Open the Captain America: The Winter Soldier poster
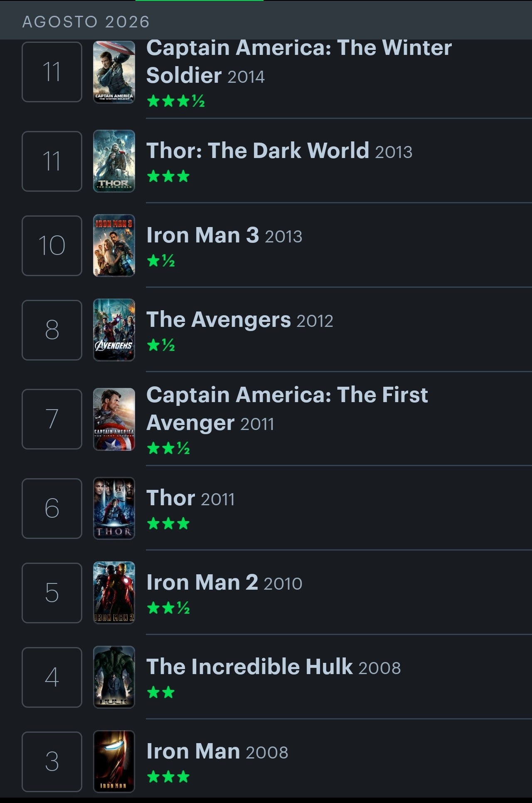Screen dimensions: 532x803 [114, 72]
